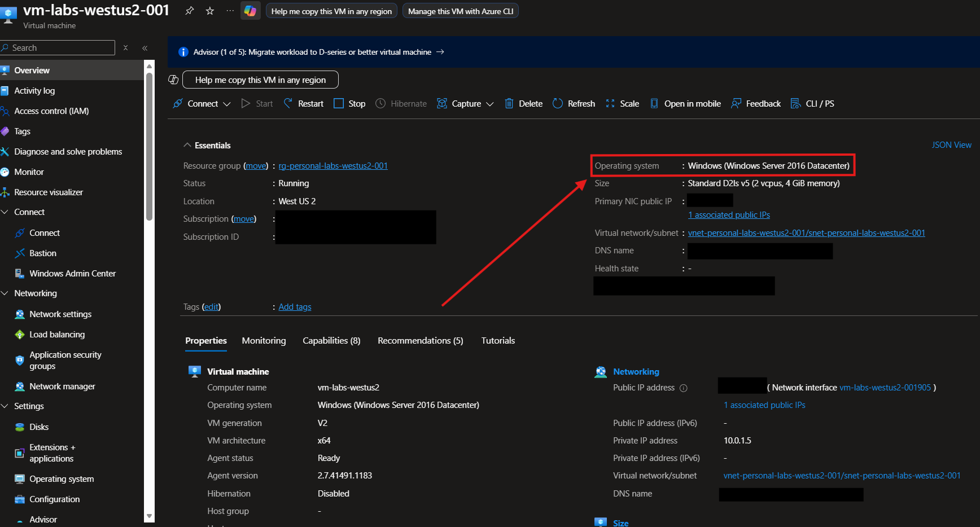Open the Recommendations (5) tab
This screenshot has height=527, width=980.
tap(420, 341)
